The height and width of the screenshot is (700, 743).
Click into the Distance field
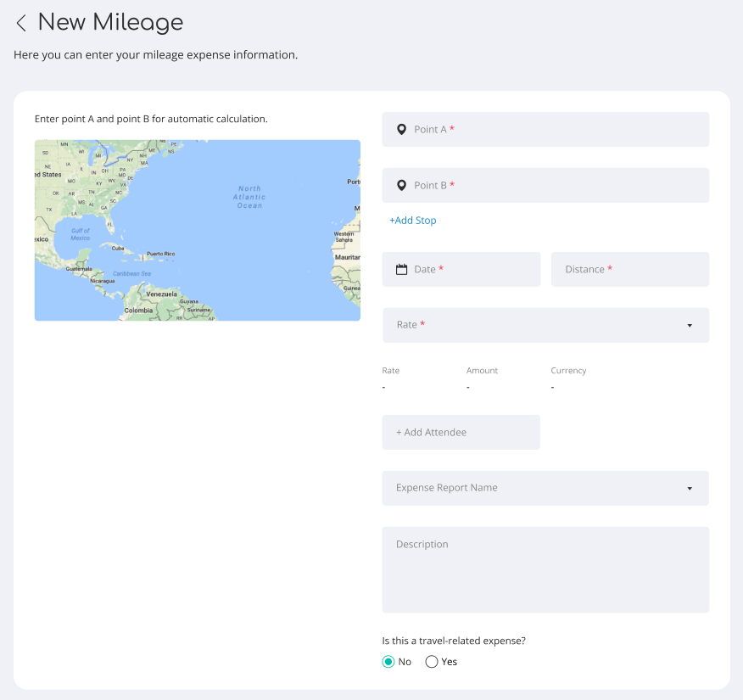point(630,269)
